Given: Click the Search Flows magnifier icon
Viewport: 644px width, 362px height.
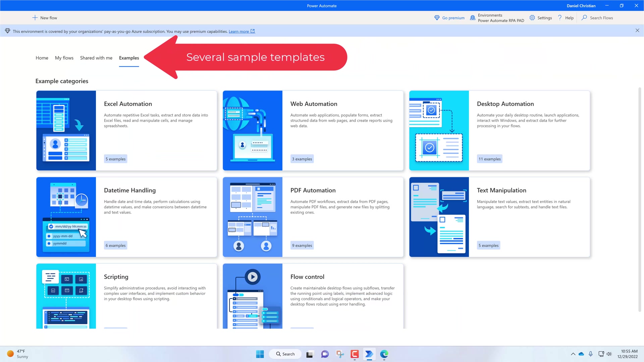Looking at the screenshot, I should coord(584,18).
